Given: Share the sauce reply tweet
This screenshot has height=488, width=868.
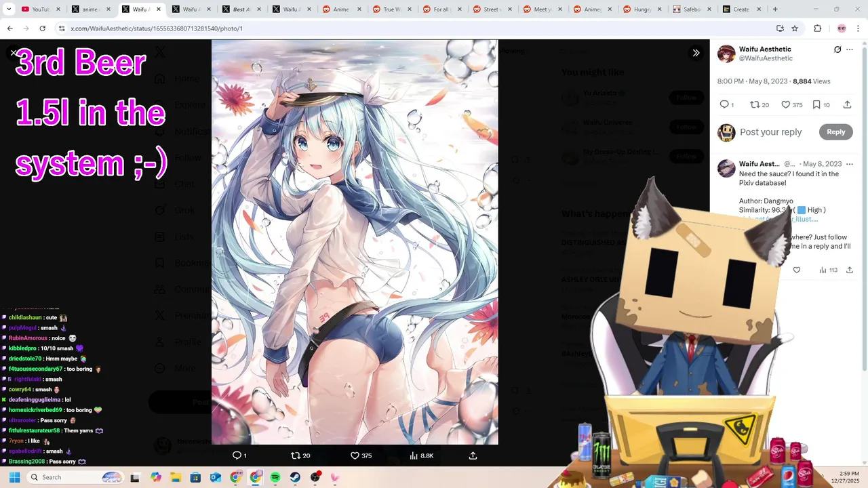Looking at the screenshot, I should [x=850, y=270].
